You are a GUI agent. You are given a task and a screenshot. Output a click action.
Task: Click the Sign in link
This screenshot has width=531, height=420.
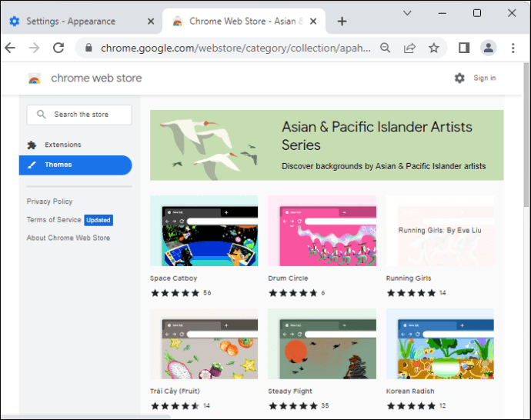point(485,78)
